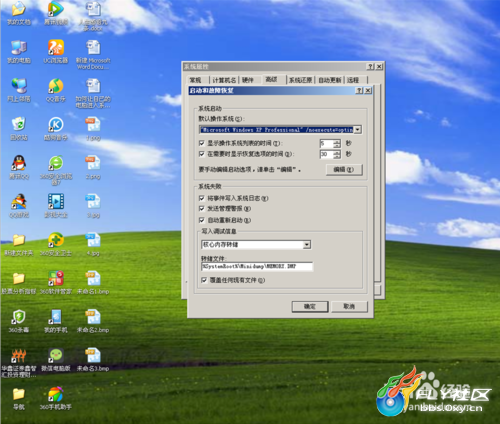Launch 微信电脑版 desktop shortcut
Viewport: 500px width, 424px height.
pos(56,356)
